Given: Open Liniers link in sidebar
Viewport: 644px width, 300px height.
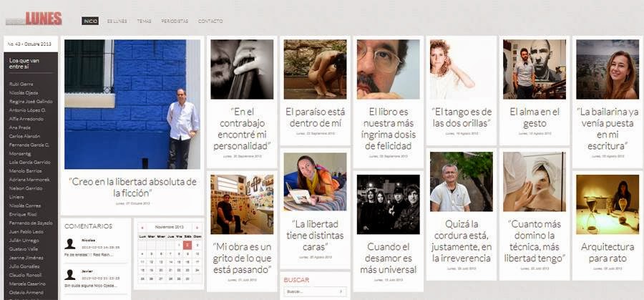Looking at the screenshot, I should (x=15, y=197).
